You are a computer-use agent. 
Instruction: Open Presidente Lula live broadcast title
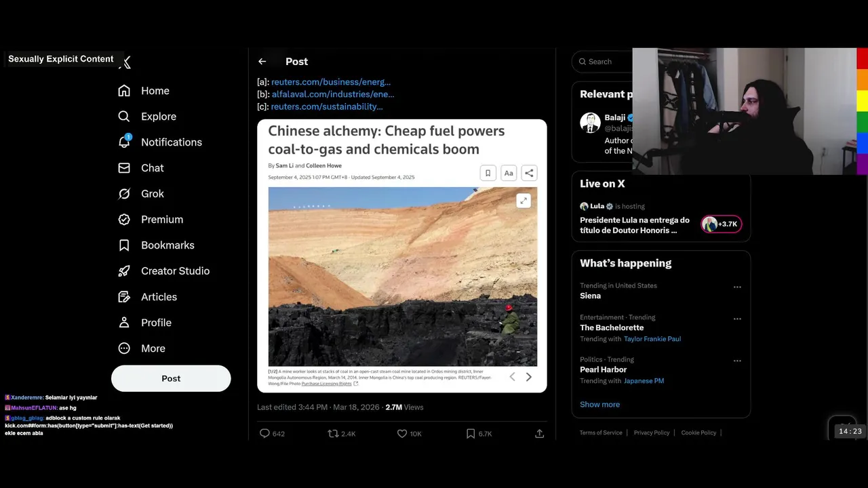(x=635, y=225)
